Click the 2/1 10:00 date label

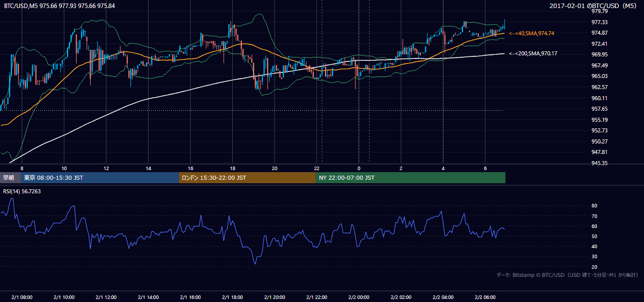(64, 297)
